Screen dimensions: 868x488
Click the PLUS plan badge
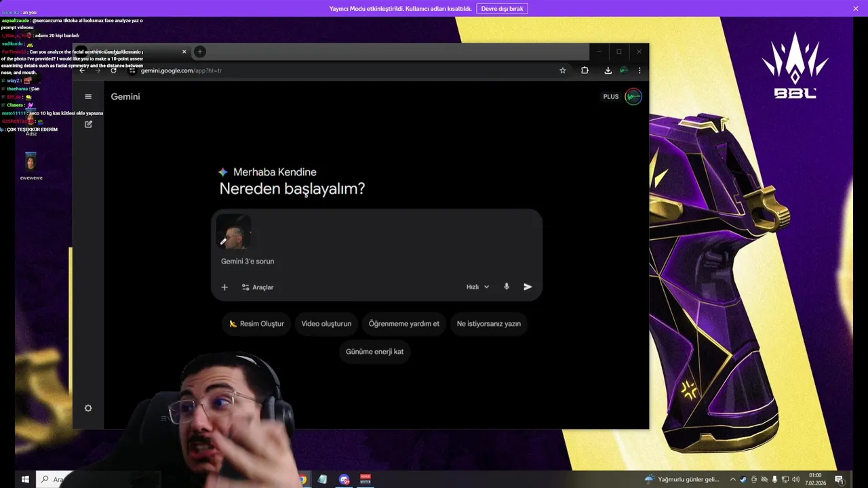[x=611, y=97]
